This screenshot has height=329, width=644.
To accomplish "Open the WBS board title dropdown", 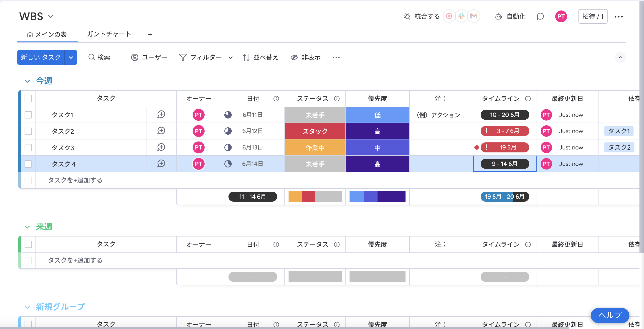I will (x=51, y=16).
